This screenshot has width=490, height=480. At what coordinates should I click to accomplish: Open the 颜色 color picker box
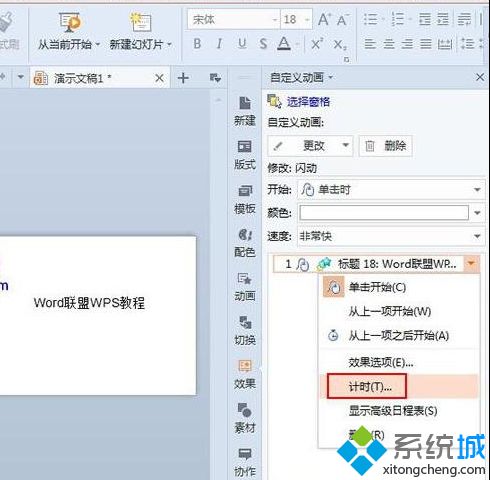[x=384, y=213]
